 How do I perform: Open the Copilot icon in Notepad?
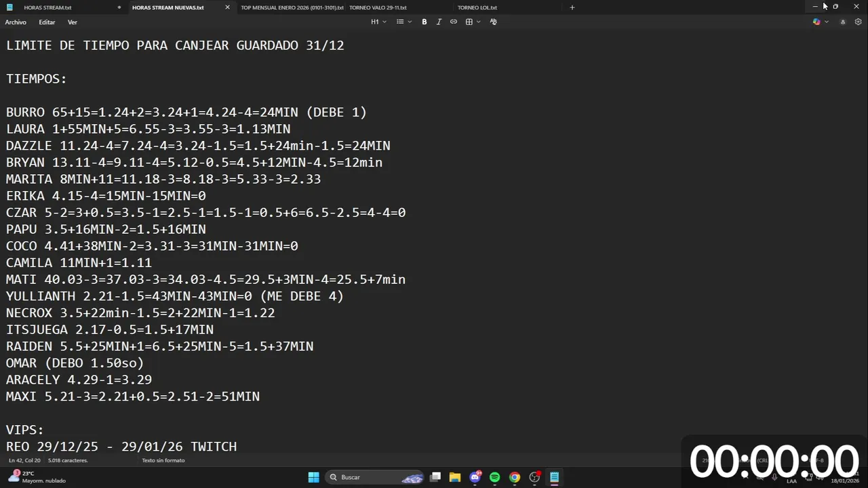click(816, 22)
